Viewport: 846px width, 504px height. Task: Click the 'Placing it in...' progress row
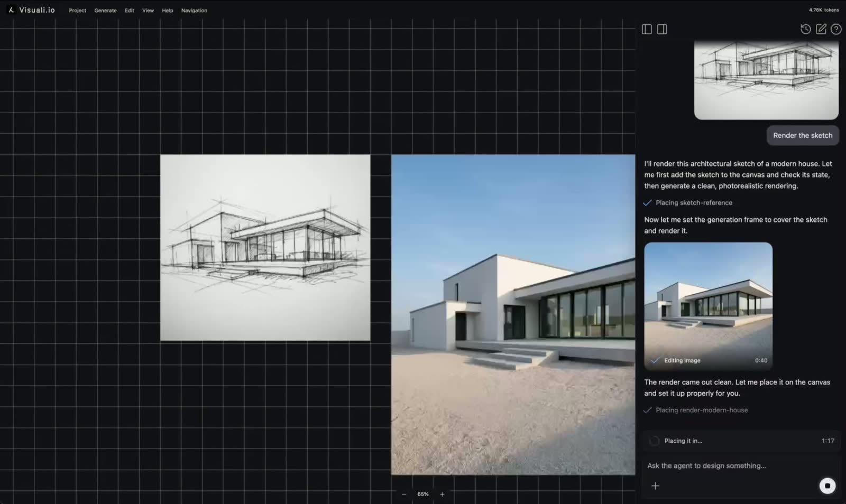click(x=741, y=441)
